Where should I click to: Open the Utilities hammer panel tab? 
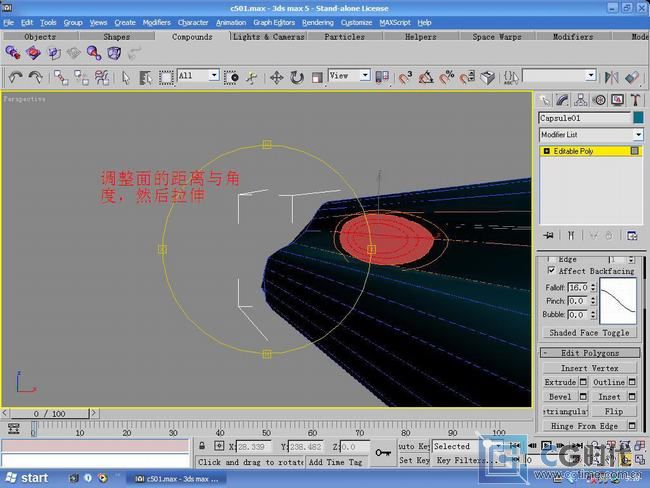point(635,100)
